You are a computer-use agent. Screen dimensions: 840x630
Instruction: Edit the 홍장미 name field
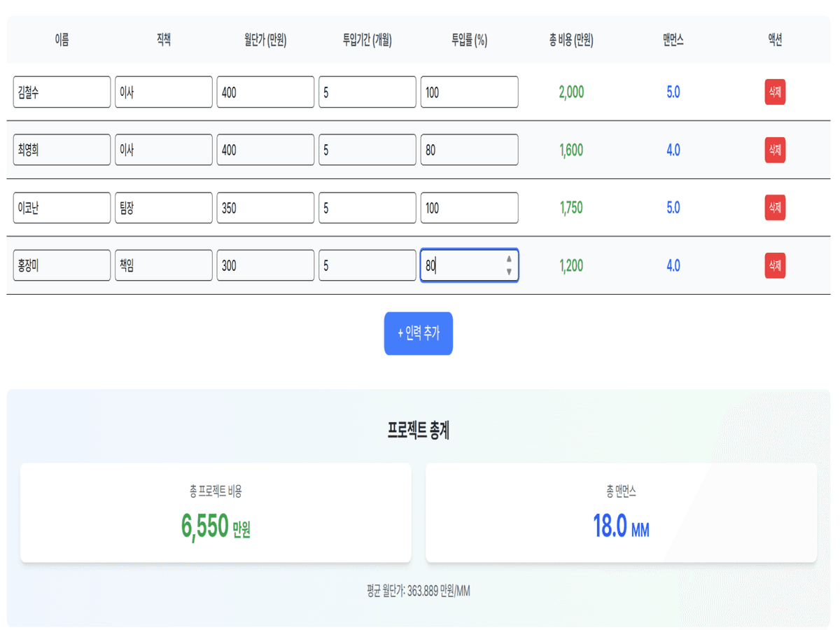62,266
